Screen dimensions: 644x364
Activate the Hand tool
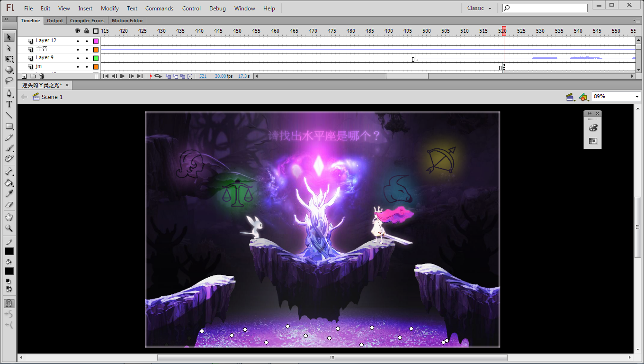pyautogui.click(x=9, y=217)
